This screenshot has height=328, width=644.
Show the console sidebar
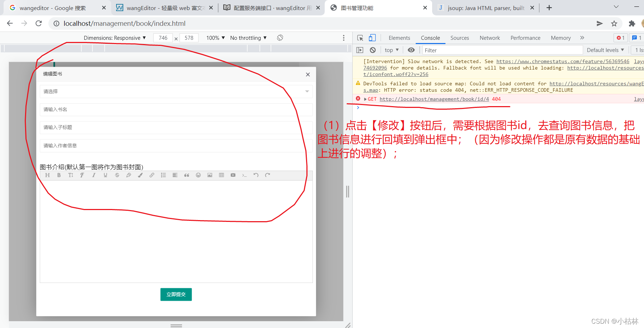pos(360,50)
